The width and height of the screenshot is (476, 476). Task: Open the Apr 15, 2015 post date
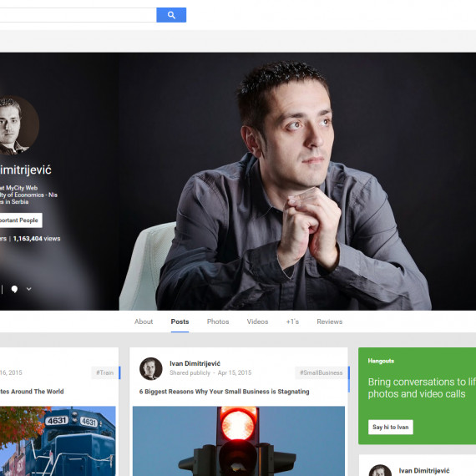[235, 372]
